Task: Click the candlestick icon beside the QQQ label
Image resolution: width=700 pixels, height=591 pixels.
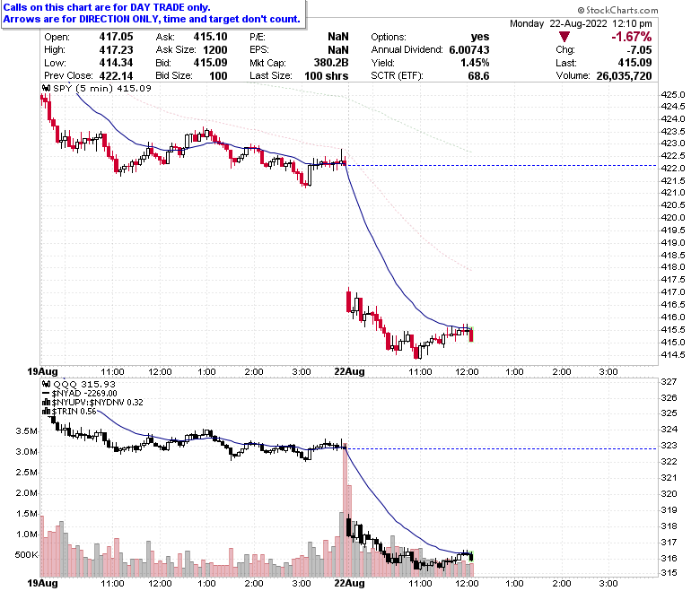Action: [x=46, y=384]
